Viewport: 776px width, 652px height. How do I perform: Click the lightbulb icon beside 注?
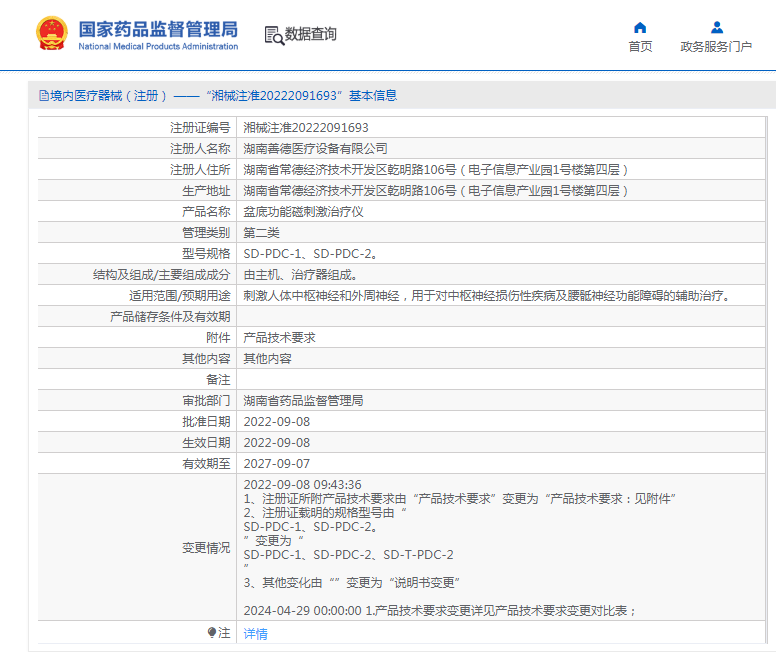pos(212,632)
